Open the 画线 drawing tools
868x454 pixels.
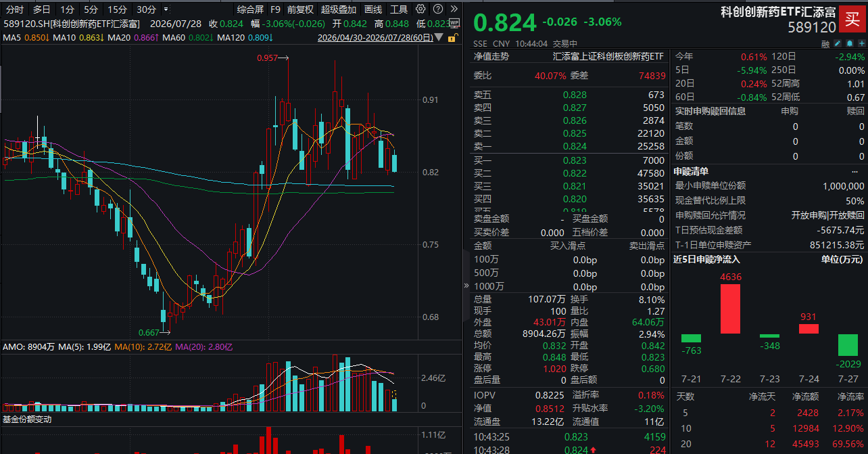point(373,9)
